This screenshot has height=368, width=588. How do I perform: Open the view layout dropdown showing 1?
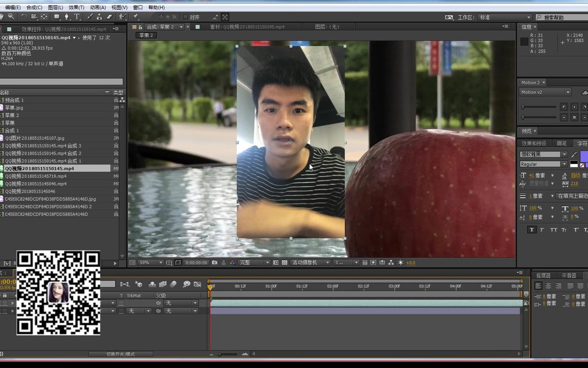pyautogui.click(x=346, y=263)
